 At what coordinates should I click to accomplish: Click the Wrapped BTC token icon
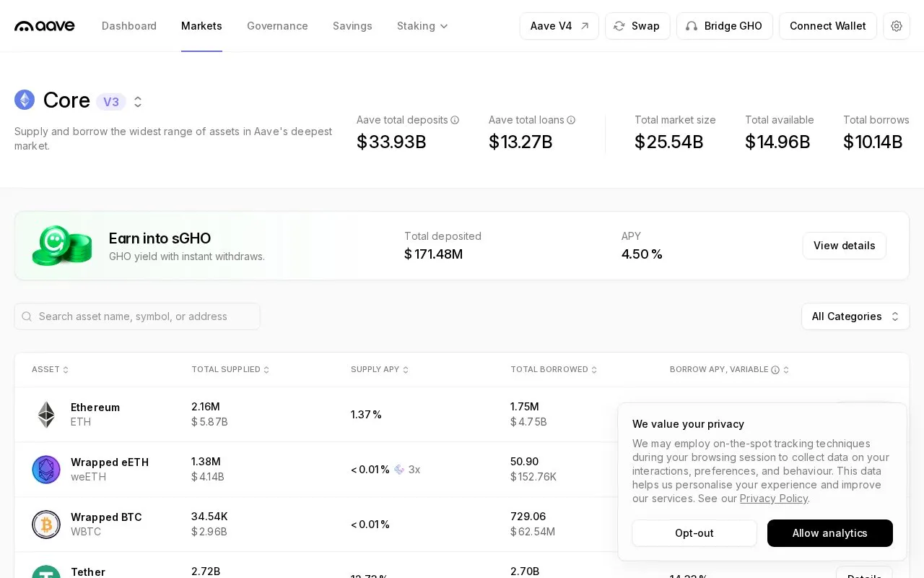[x=46, y=525]
